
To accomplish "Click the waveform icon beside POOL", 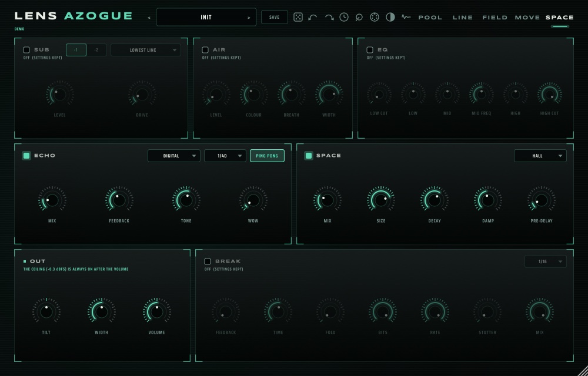I will 406,17.
